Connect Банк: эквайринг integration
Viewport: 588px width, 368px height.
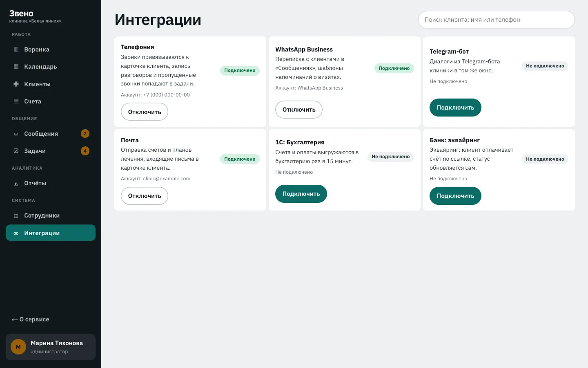[x=455, y=196]
